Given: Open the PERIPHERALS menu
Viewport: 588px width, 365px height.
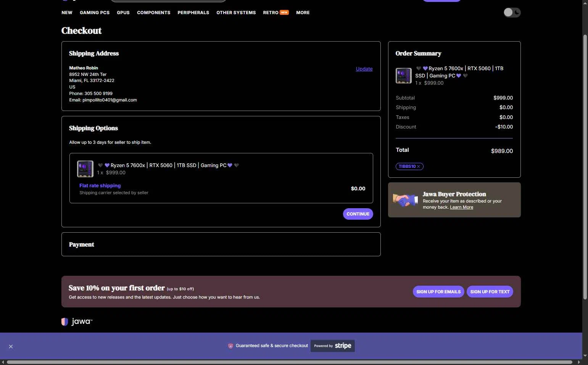Looking at the screenshot, I should (193, 13).
